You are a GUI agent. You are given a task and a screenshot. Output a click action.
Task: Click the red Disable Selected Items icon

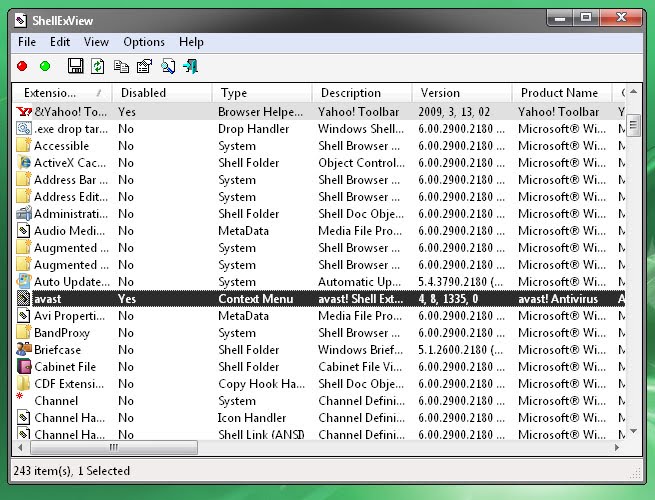click(x=22, y=66)
